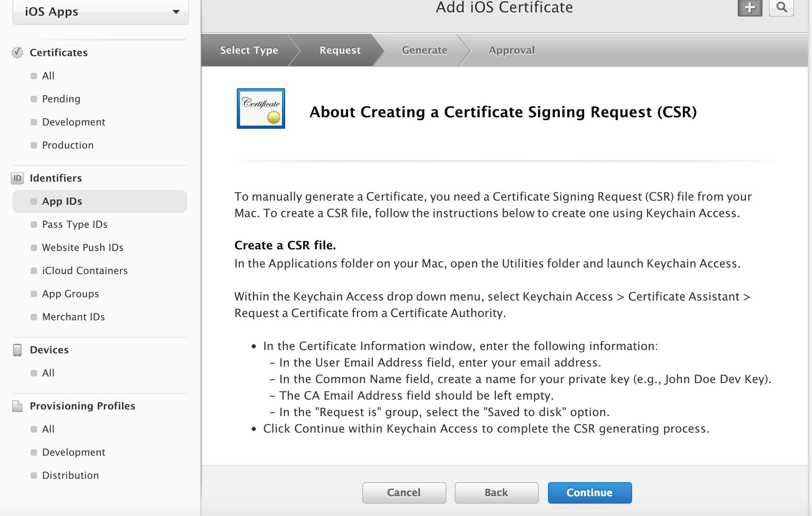Expand Identifiers section in sidebar
This screenshot has width=812, height=516.
point(56,178)
